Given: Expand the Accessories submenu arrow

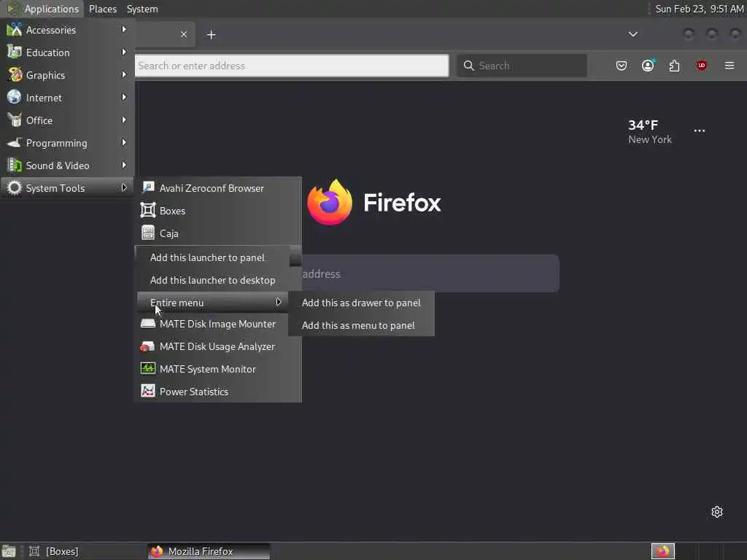Looking at the screenshot, I should point(124,29).
